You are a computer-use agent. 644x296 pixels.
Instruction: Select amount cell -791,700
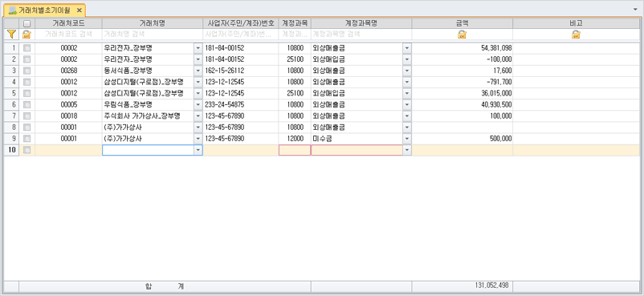click(x=463, y=82)
